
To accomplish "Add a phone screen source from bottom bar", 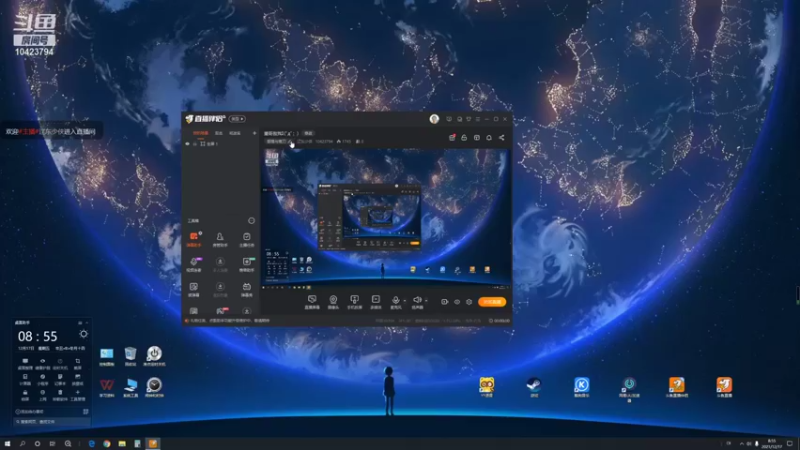I will [354, 302].
